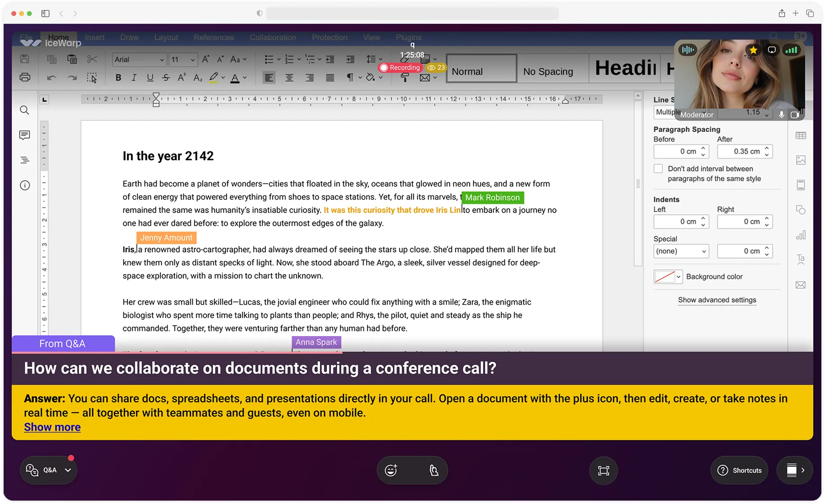Image resolution: width=825 pixels, height=504 pixels.
Task: Open the search magnifier in left sidebar
Action: pos(25,111)
